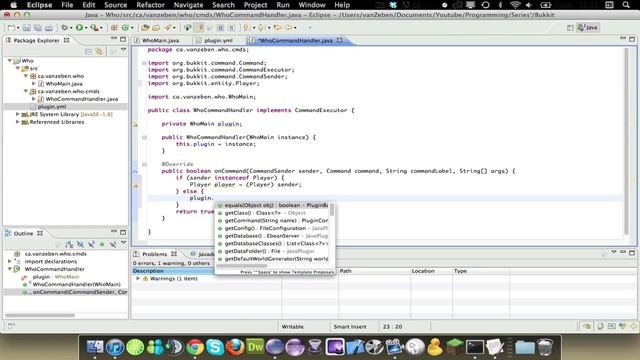640x360 pixels.
Task: Choose getCommand(String name) from autocomplete
Action: click(x=272, y=220)
